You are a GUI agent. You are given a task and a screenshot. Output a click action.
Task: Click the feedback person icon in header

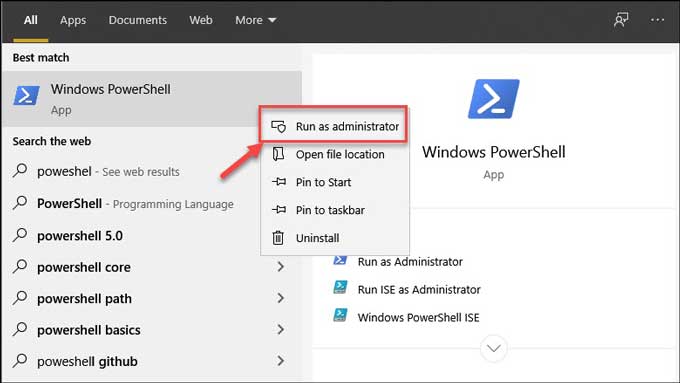(x=621, y=20)
